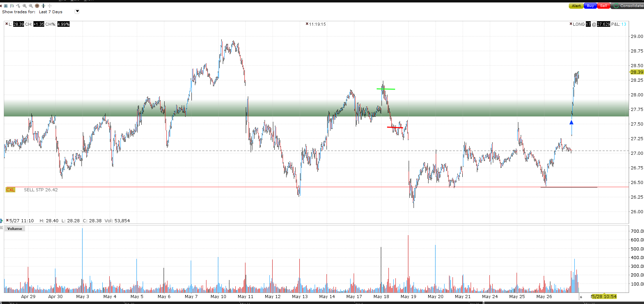The height and width of the screenshot is (304, 644).
Task: Close the Volume subpanel with grey X
Action: click(1, 227)
